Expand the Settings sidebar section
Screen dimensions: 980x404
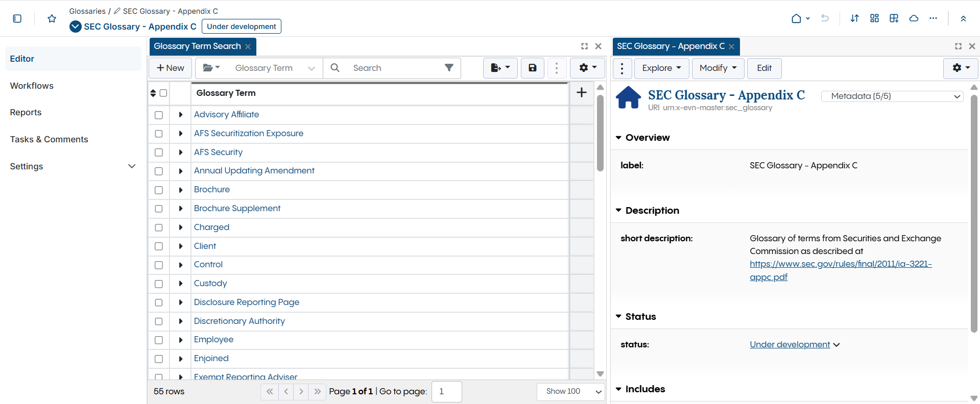point(73,166)
